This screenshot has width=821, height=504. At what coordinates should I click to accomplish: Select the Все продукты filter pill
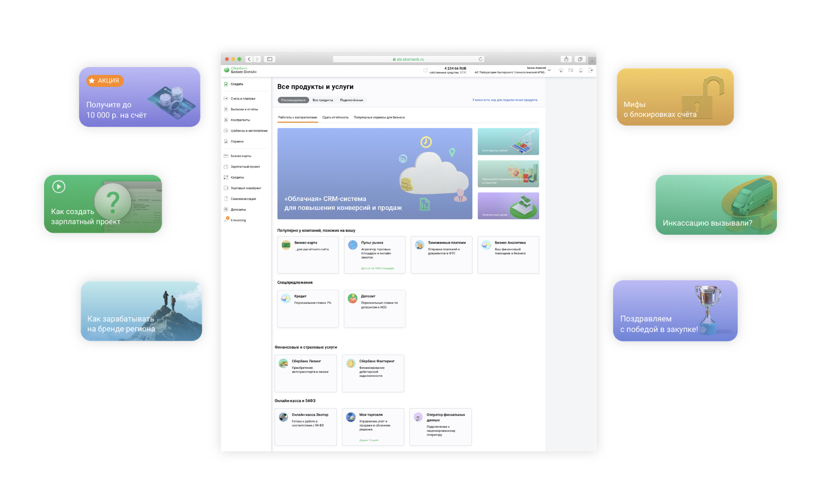point(323,100)
